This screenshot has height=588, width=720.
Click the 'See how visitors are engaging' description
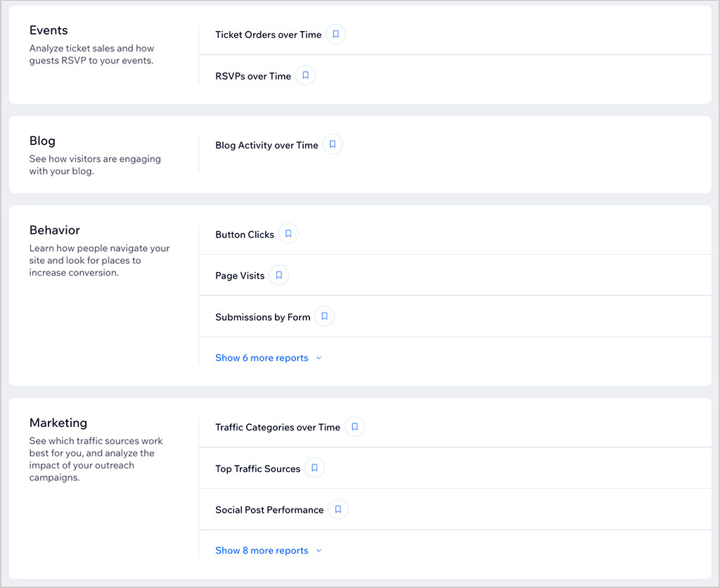coord(95,165)
